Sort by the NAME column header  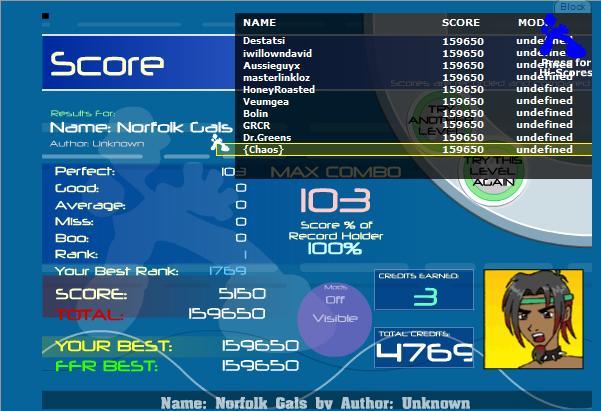259,22
